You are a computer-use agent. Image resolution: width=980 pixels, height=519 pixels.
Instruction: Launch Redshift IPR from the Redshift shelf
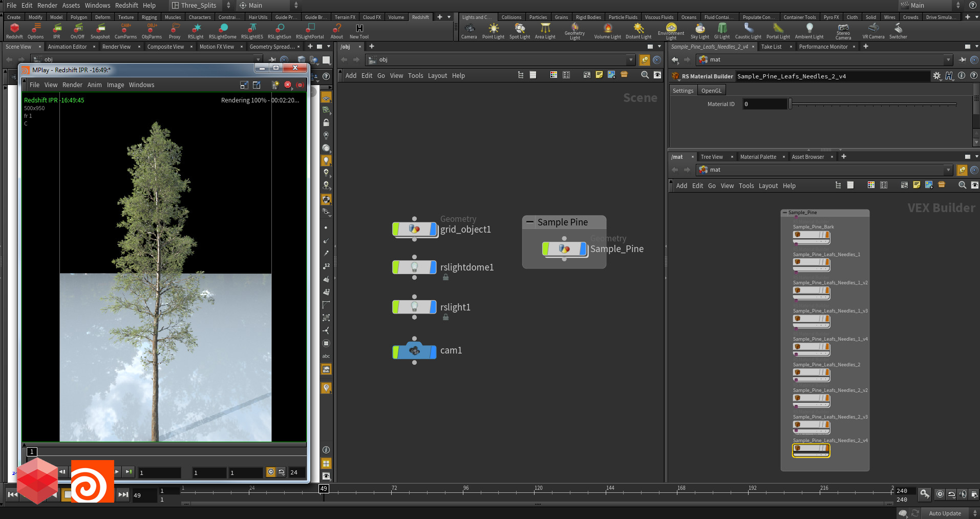(57, 30)
